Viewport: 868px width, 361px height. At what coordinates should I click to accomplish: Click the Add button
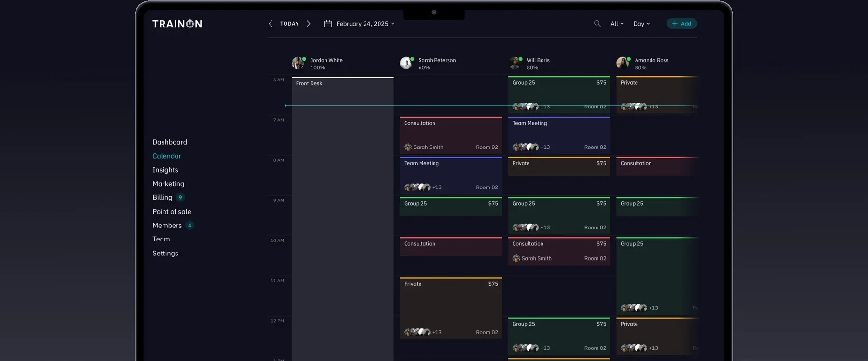(x=681, y=24)
